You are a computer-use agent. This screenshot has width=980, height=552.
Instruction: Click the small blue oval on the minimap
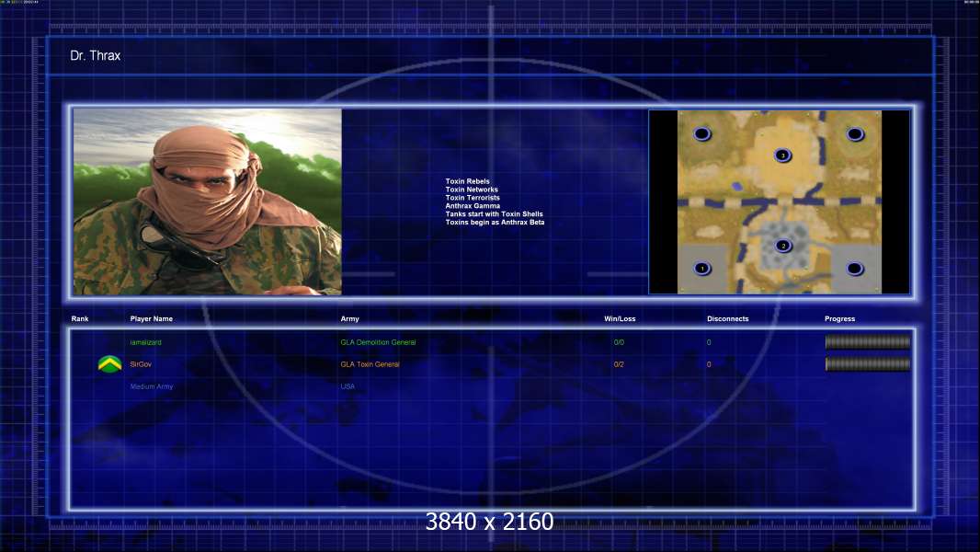pyautogui.click(x=737, y=186)
